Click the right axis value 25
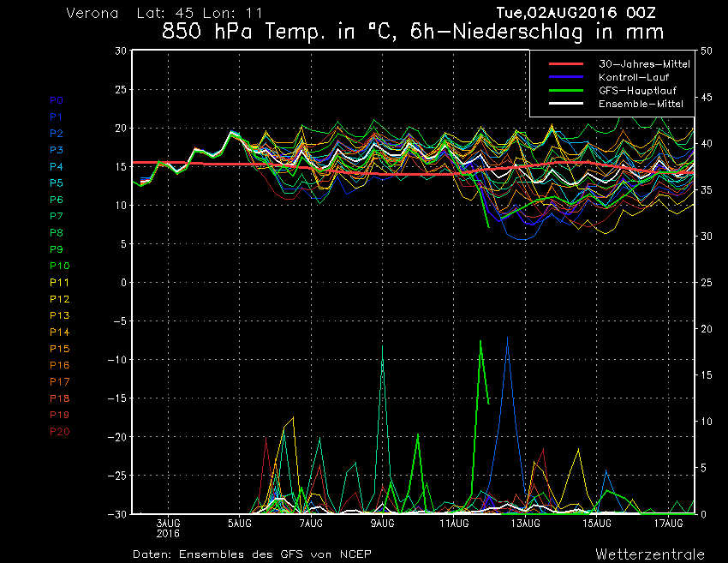The height and width of the screenshot is (563, 728). 707,283
